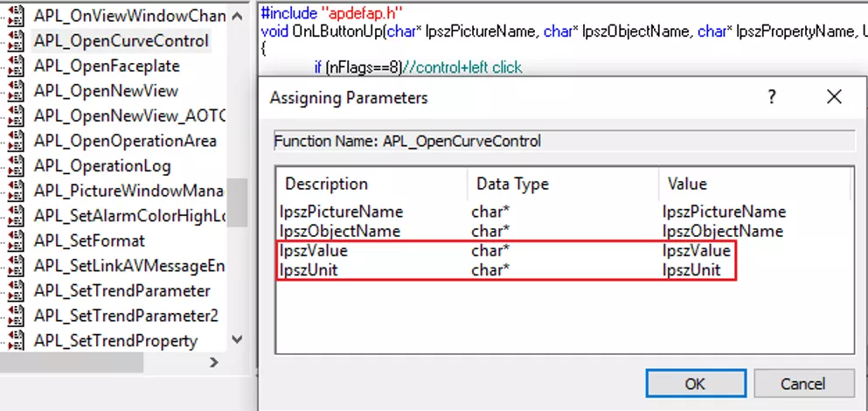Confirm parameters with the OK button
Viewport: 868px width, 411px height.
pyautogui.click(x=695, y=383)
